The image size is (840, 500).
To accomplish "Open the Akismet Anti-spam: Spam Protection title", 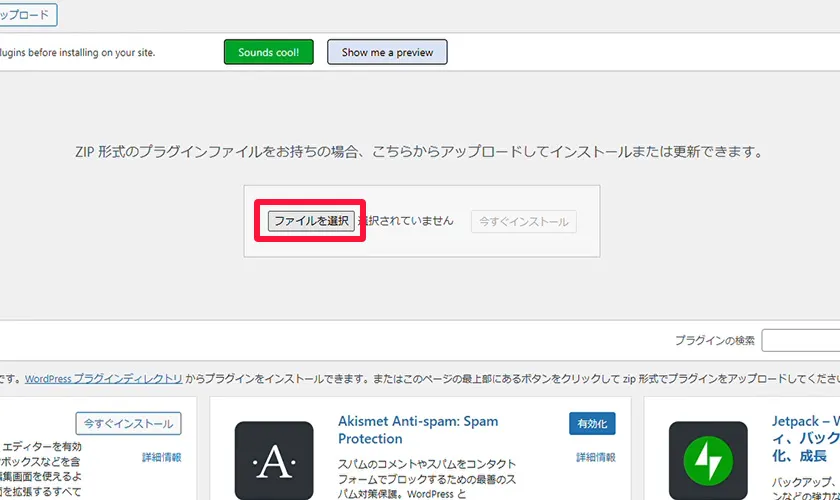I will point(418,430).
